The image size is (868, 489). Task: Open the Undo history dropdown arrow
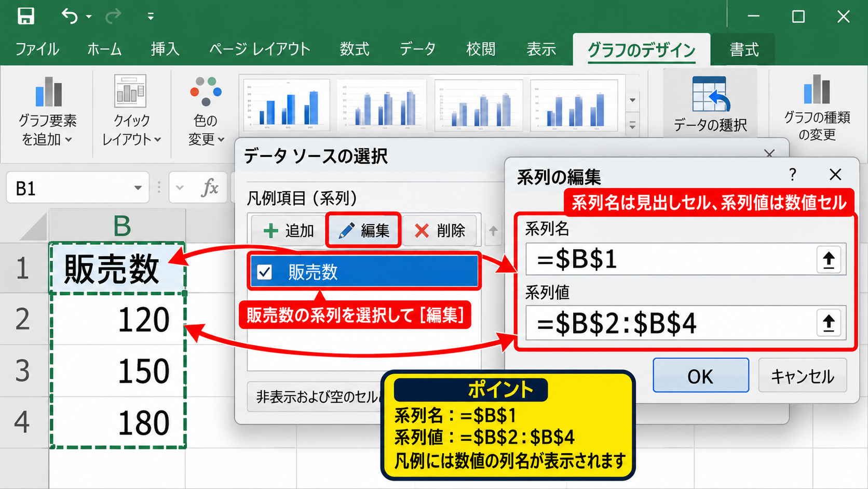tap(89, 17)
